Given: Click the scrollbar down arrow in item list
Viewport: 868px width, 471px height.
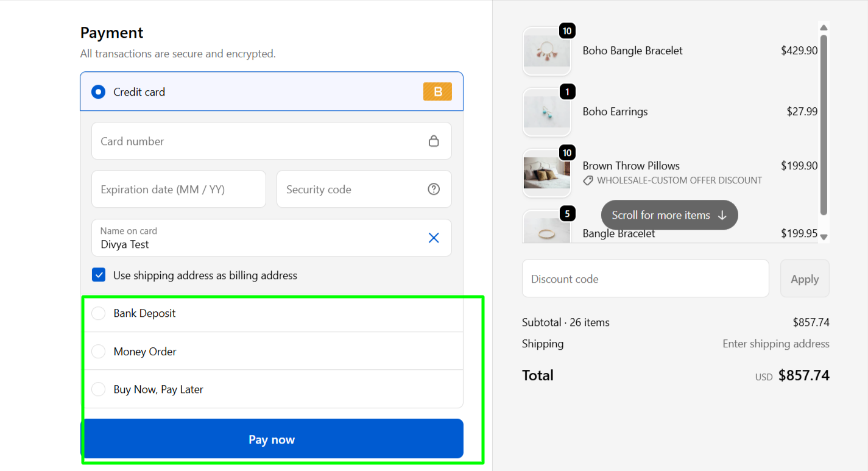Looking at the screenshot, I should 824,237.
